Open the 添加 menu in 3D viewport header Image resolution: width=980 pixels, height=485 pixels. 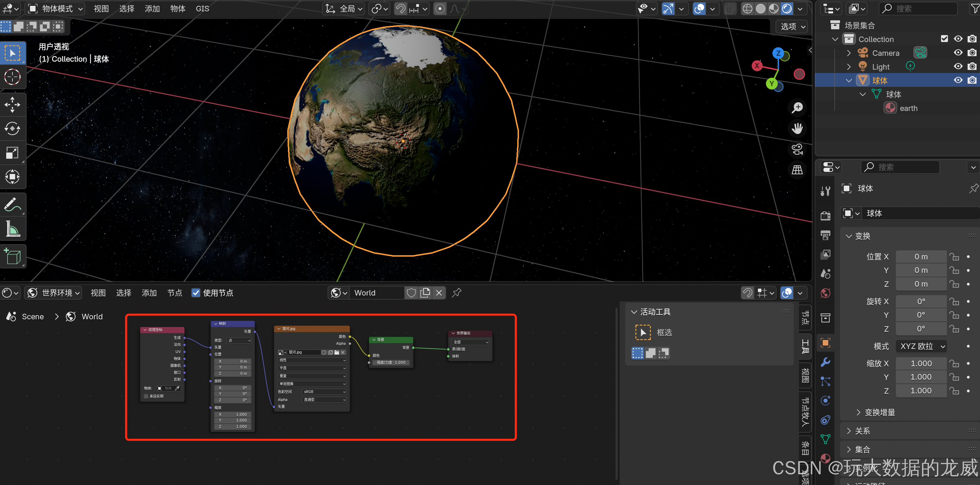pos(152,8)
